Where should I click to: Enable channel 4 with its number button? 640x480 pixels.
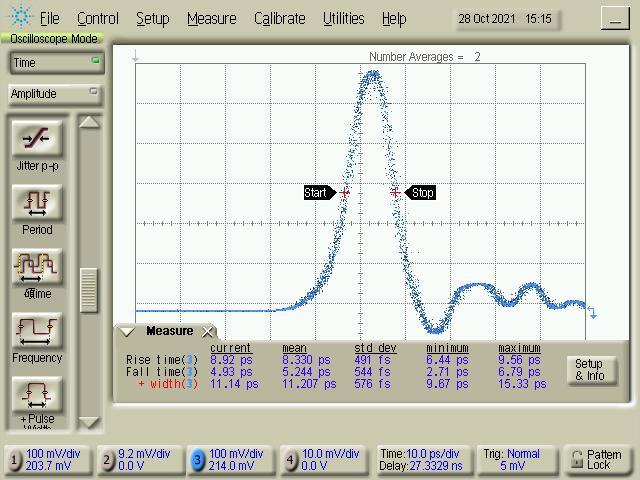pyautogui.click(x=290, y=460)
